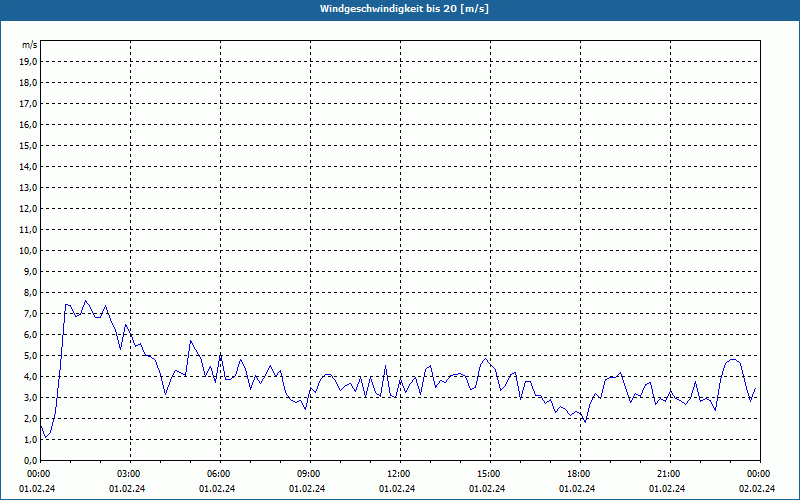Pick the y-axis tick label "15,0"
The image size is (800, 500).
pyautogui.click(x=28, y=145)
